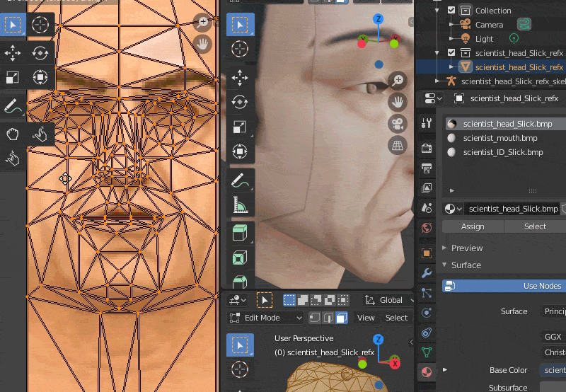Image resolution: width=566 pixels, height=392 pixels.
Task: Open the Modifier wrench properties tab
Action: pyautogui.click(x=427, y=272)
